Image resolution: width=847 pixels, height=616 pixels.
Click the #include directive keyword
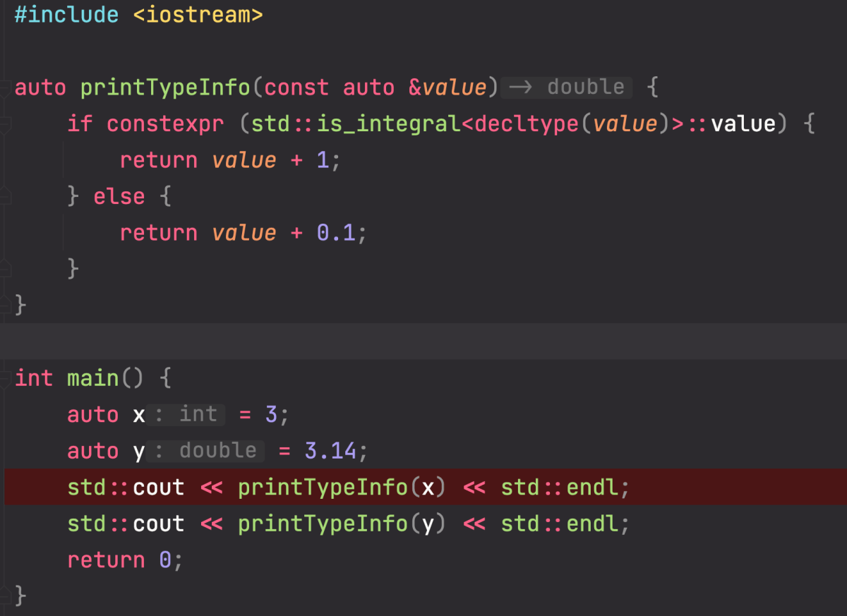point(67,14)
